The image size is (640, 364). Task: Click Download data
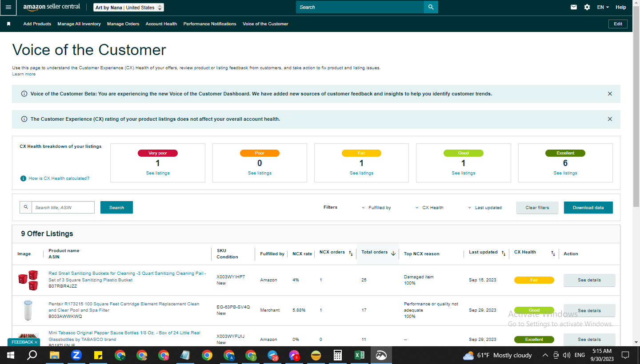pos(588,207)
